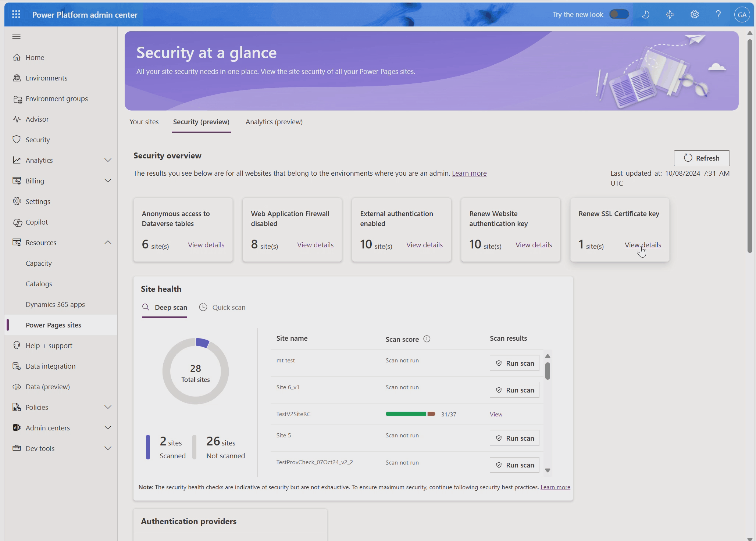Screen dimensions: 756x541
Task: Run scan for the mt test site
Action: [514, 363]
